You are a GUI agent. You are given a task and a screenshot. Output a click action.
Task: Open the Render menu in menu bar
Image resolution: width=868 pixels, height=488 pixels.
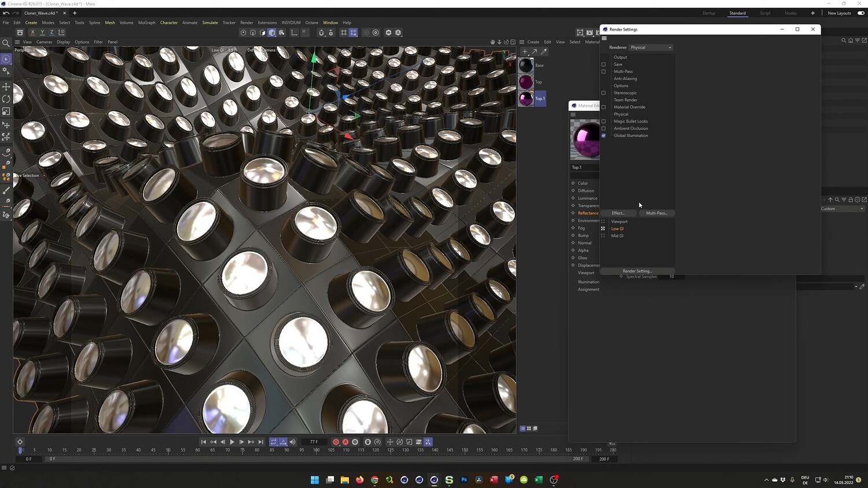[247, 23]
